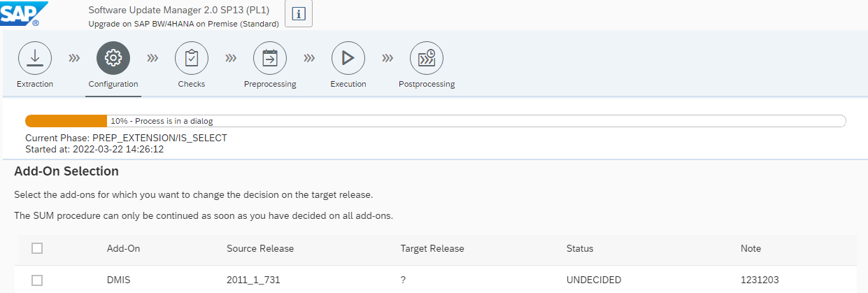The image size is (868, 293).
Task: Check the DMIS add-on row checkbox
Action: pyautogui.click(x=38, y=280)
